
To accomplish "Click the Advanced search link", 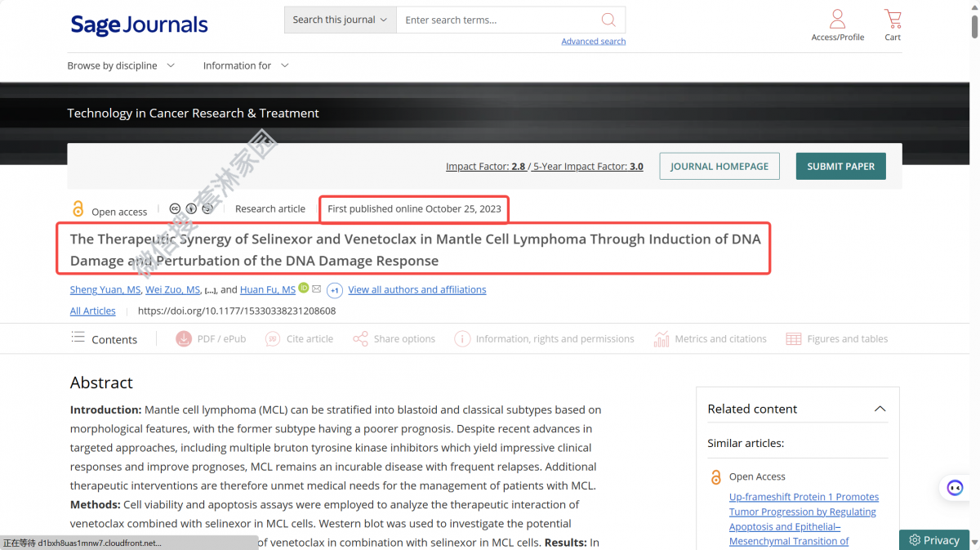I will [x=593, y=42].
